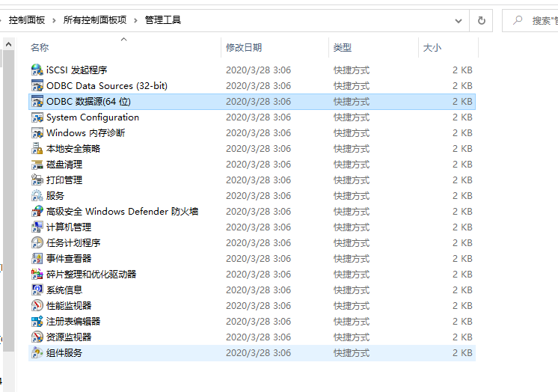Screen dimensions: 558x392
Task: Expand the chevron after 控制面板 breadcrumb
Action: (54, 21)
